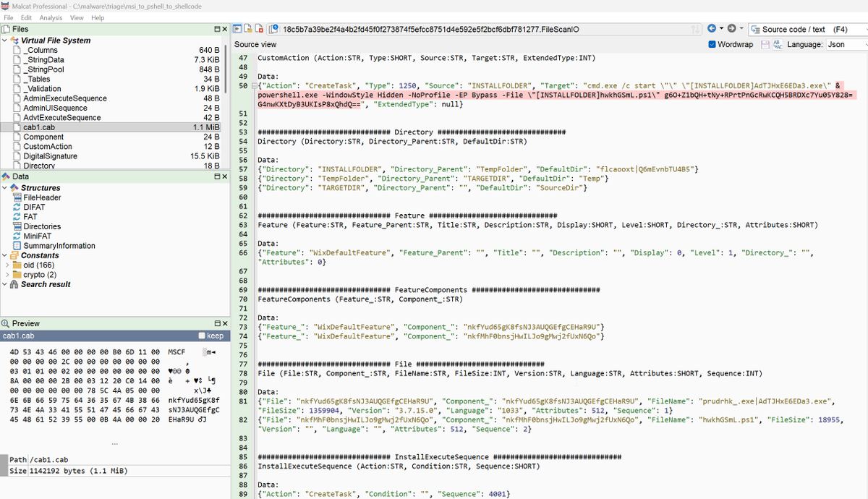
Task: Click the save icon next to Wordwrap
Action: click(765, 44)
